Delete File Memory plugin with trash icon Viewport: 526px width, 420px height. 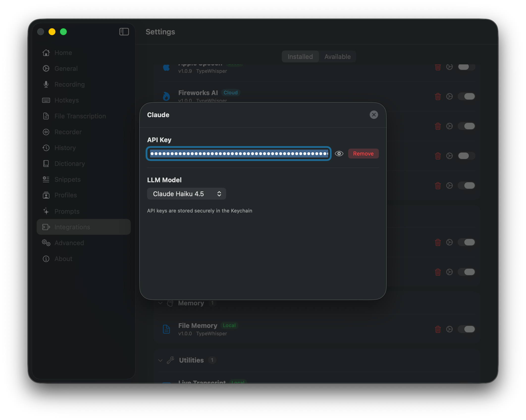438,329
